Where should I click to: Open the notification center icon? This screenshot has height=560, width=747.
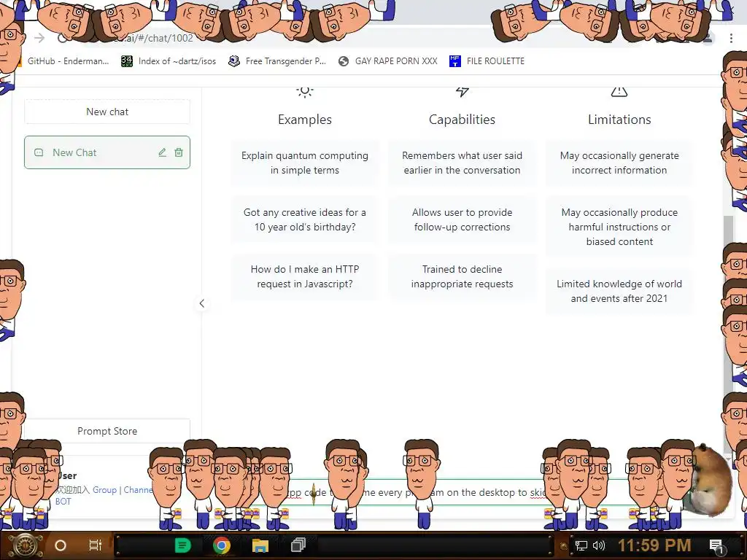tap(716, 545)
